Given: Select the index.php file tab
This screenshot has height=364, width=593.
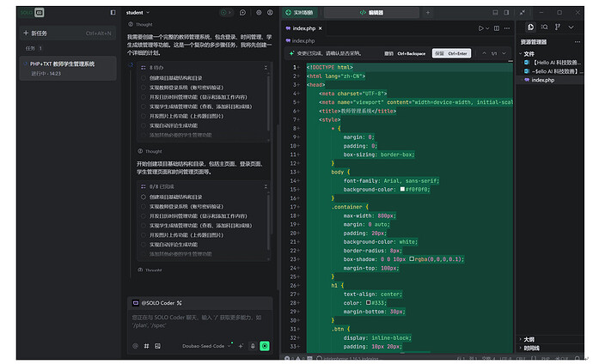Looking at the screenshot, I should click(x=304, y=28).
